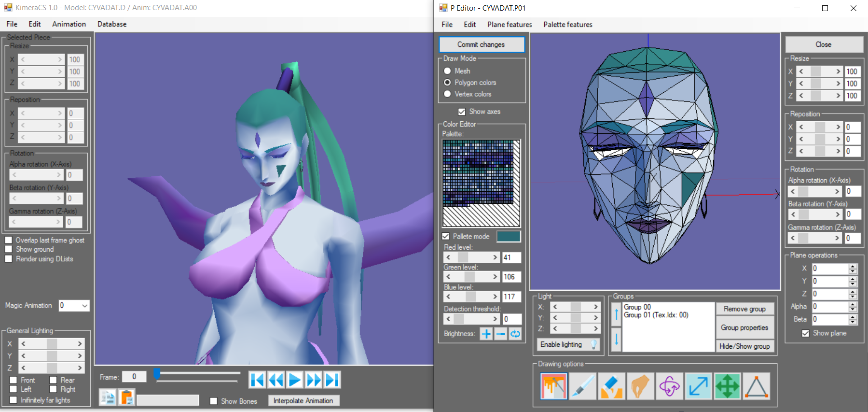Open KimeraCS Database menu
The height and width of the screenshot is (412, 868).
pyautogui.click(x=112, y=24)
